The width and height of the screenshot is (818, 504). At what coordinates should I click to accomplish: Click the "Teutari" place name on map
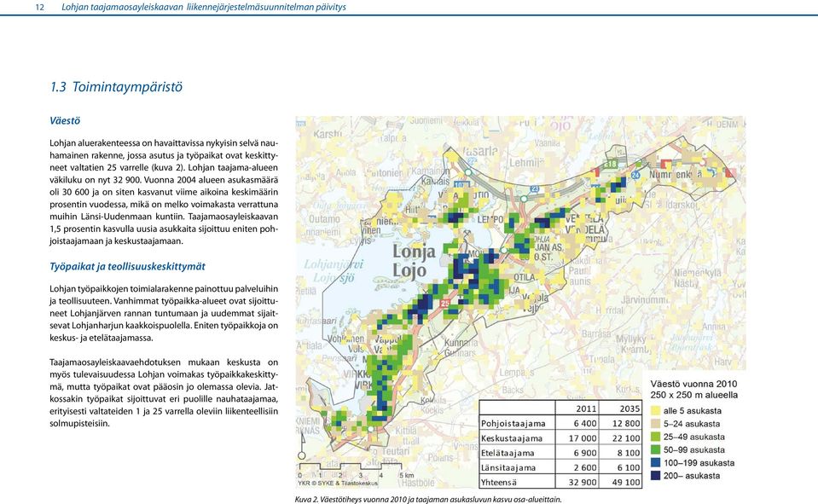point(397,451)
